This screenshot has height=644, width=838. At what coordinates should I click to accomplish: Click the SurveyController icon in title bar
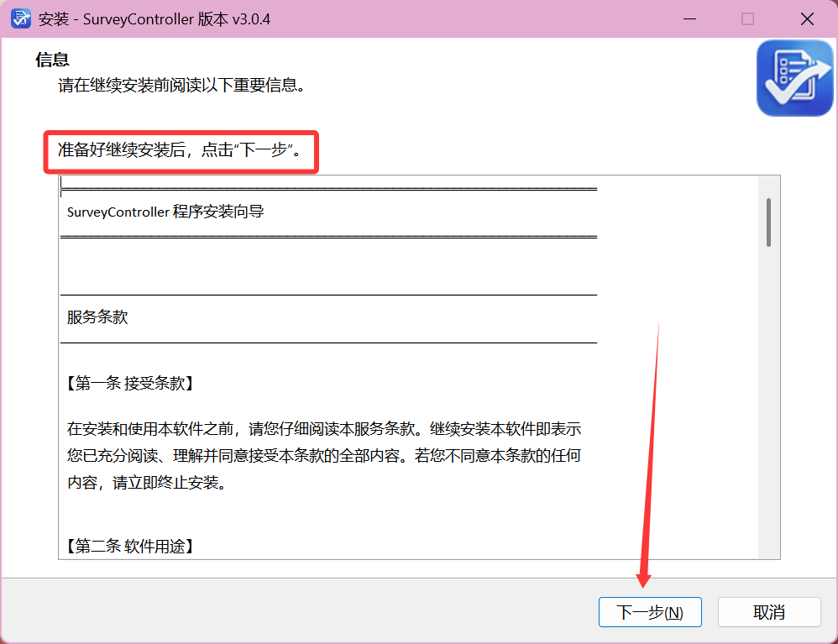[21, 18]
